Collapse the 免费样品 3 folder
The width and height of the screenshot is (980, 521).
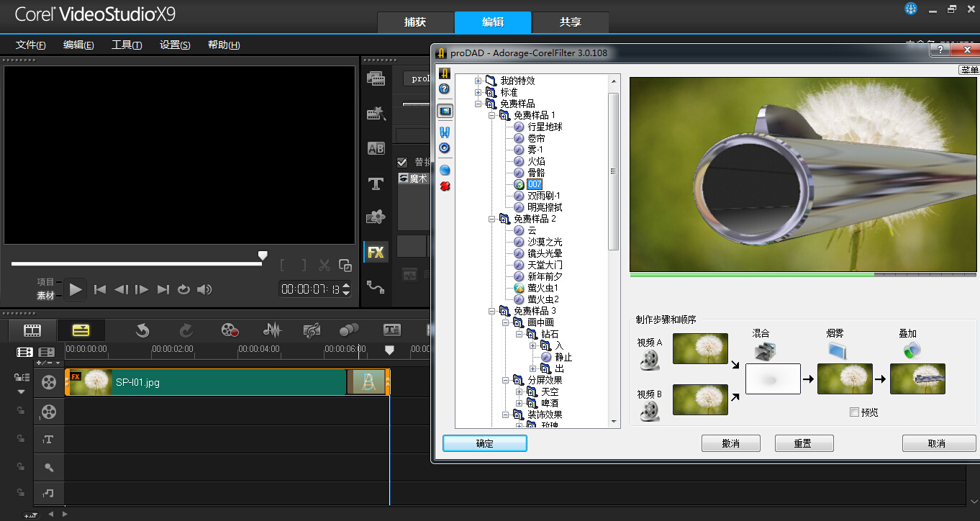pos(491,311)
